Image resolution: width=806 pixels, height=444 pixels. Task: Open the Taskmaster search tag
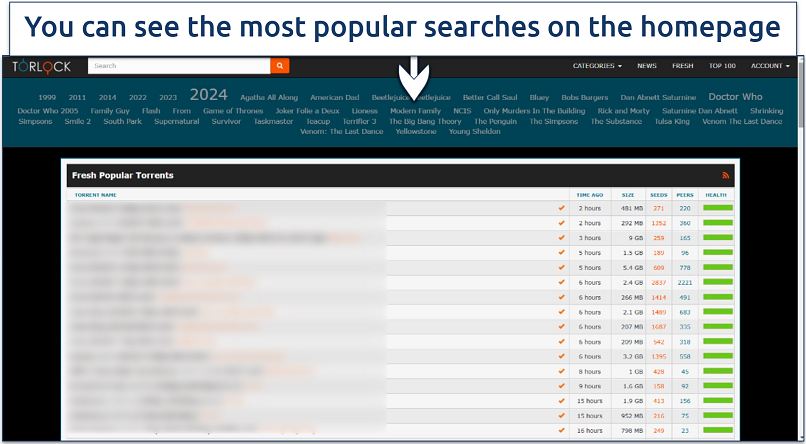click(273, 121)
